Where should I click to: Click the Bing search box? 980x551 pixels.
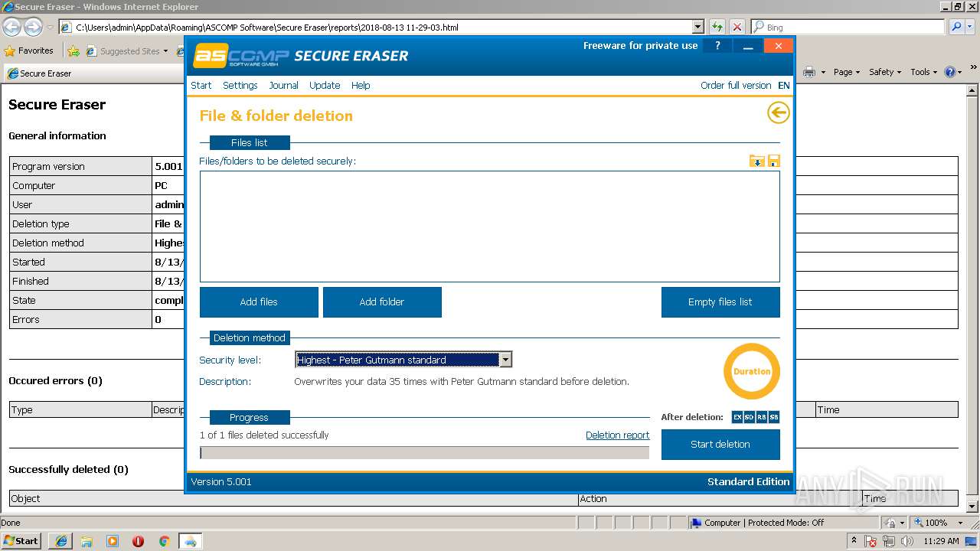848,27
